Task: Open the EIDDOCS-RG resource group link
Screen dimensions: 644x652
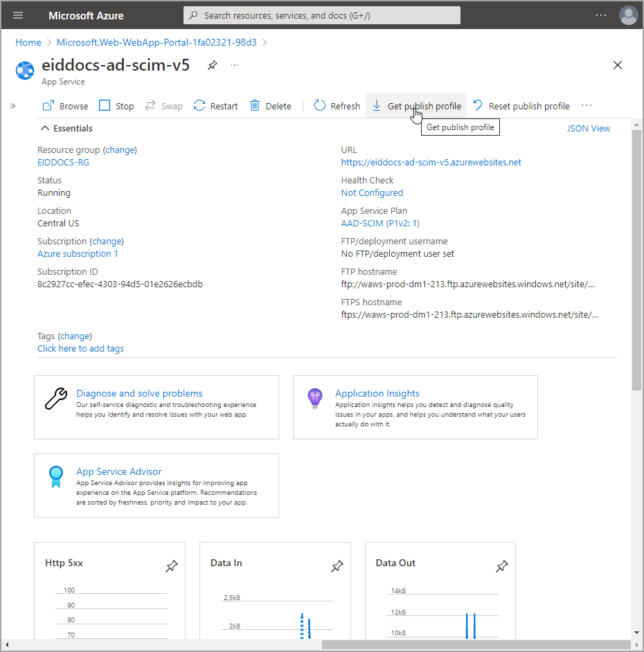Action: coord(63,163)
